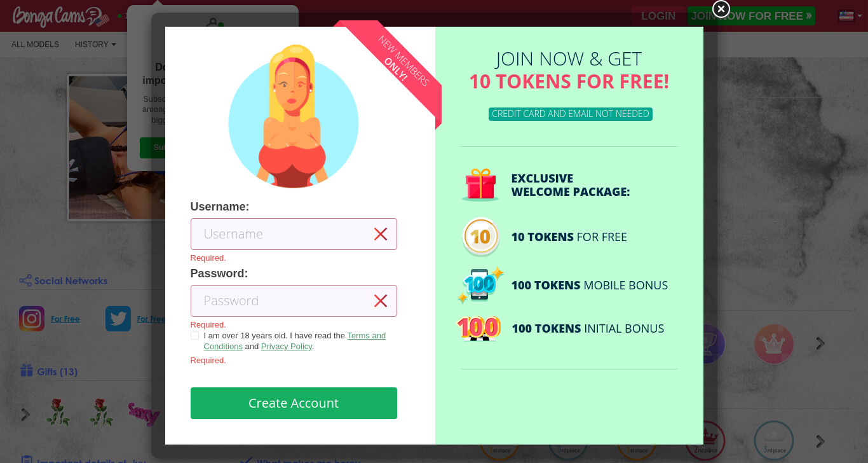Check the over 18 years old checkbox
This screenshot has height=463, width=868.
(194, 335)
